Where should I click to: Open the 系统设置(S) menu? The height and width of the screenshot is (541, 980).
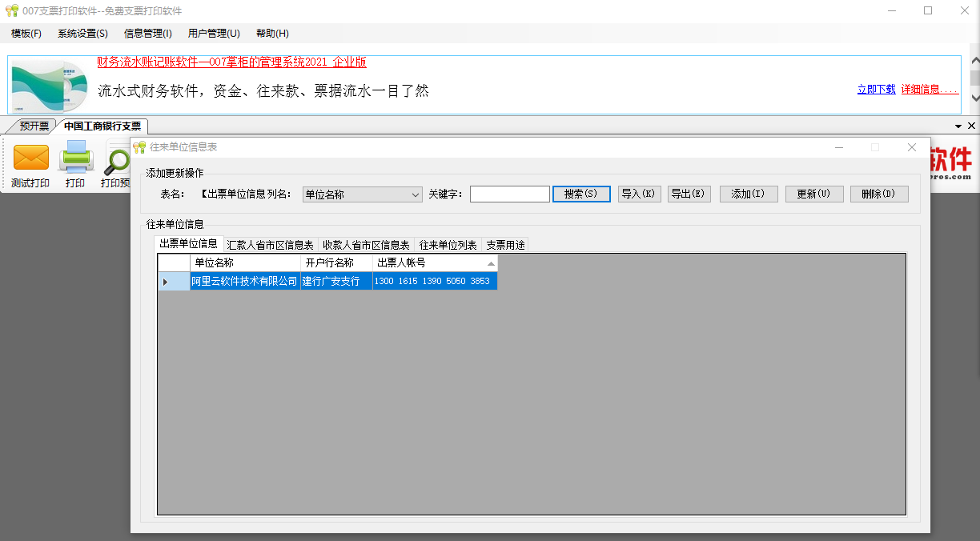click(81, 34)
